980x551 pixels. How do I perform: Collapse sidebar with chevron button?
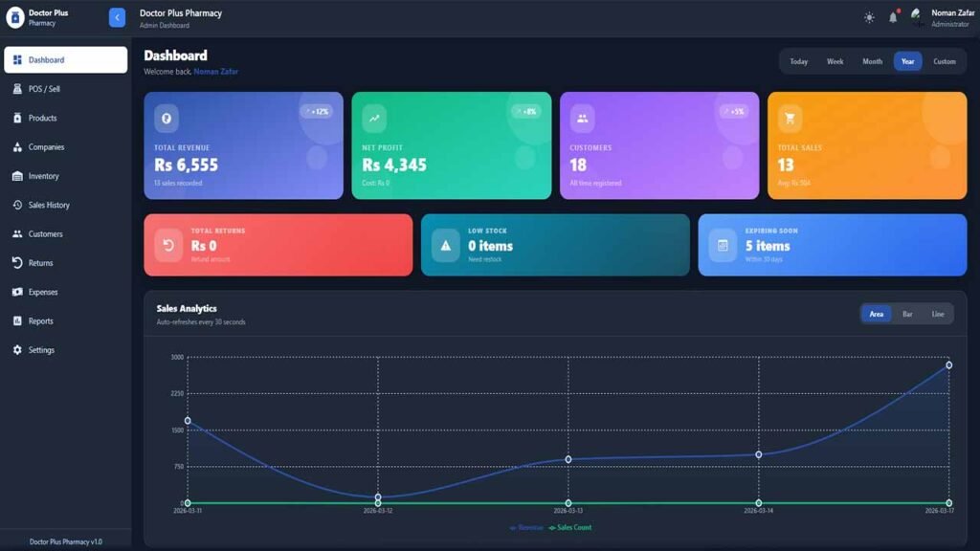point(117,17)
